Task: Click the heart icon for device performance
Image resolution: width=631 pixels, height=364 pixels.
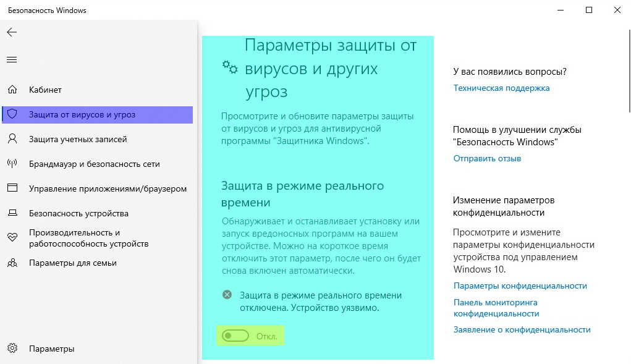Action: [12, 237]
